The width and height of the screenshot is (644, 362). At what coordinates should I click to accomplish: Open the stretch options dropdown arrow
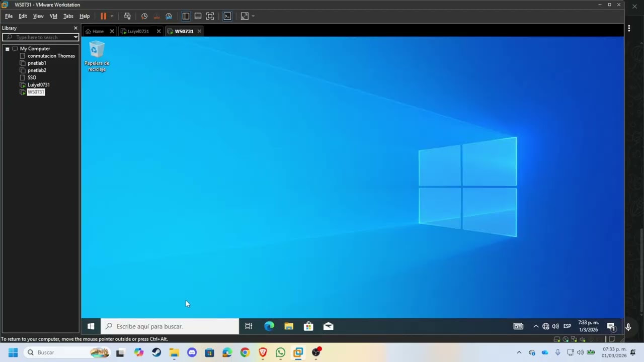tap(253, 16)
